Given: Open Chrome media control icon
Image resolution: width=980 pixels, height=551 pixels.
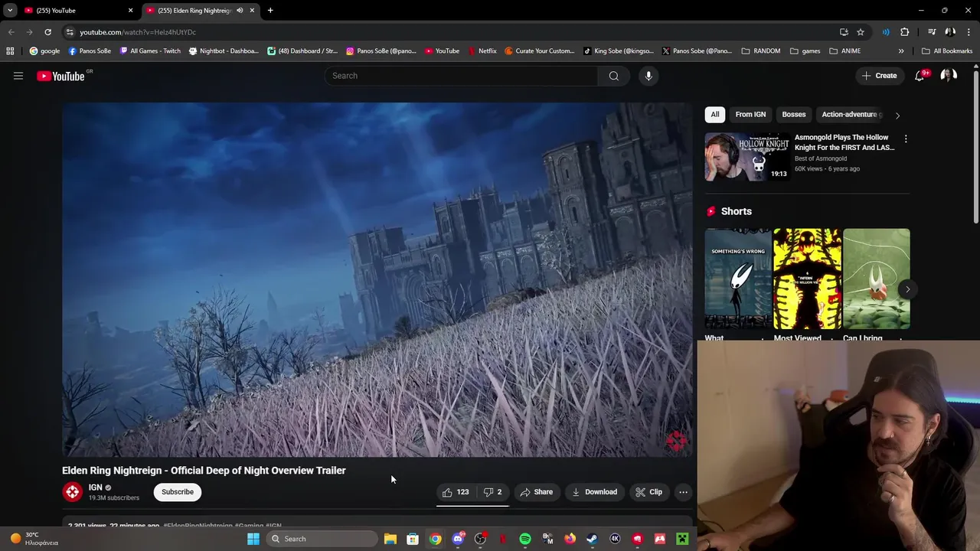Looking at the screenshot, I should click(932, 32).
